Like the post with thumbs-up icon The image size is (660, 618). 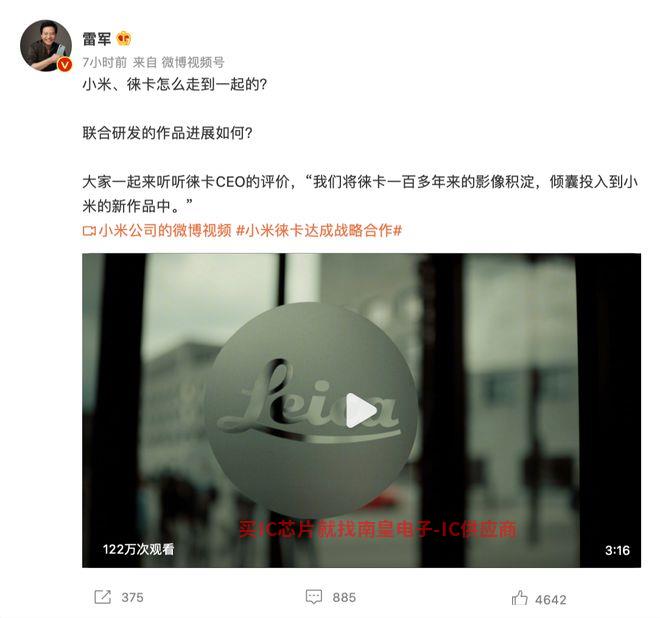click(x=519, y=598)
